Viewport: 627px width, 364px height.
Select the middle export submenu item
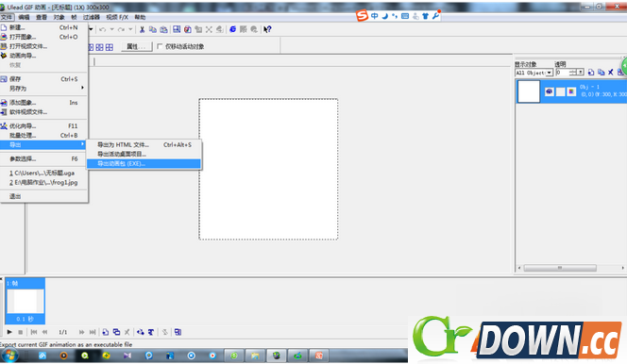point(144,154)
